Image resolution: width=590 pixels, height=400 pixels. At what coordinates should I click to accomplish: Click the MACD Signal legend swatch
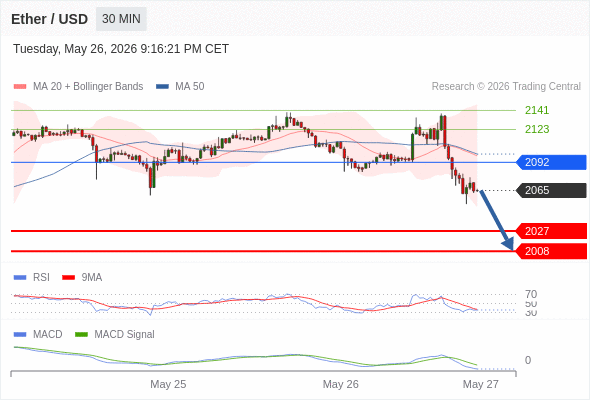(x=81, y=335)
